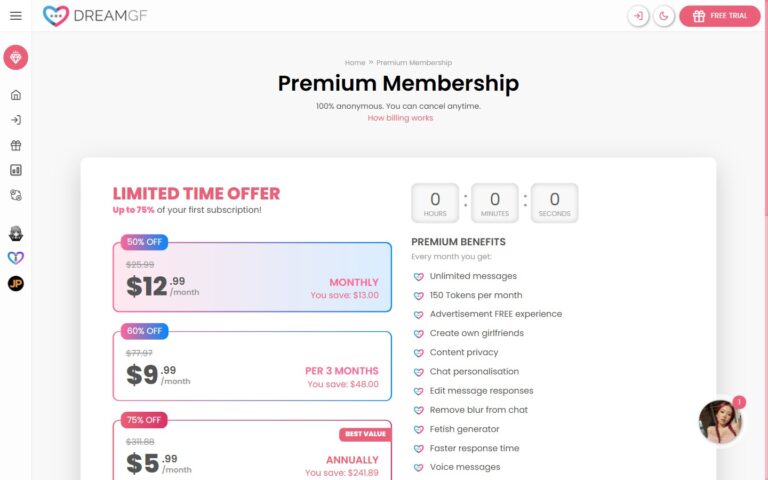768x480 pixels.
Task: Go to Home breadcrumb link
Action: [354, 62]
